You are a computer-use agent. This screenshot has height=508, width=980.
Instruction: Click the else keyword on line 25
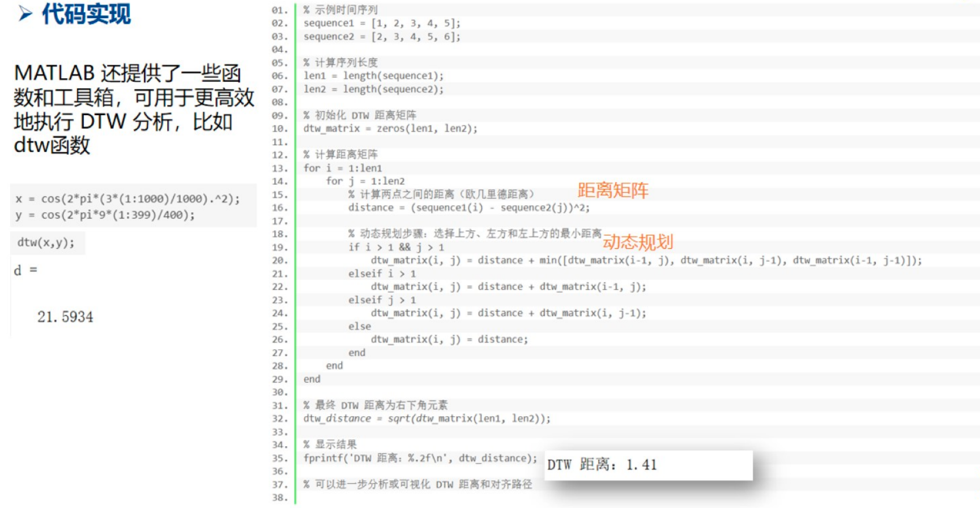tap(360, 326)
